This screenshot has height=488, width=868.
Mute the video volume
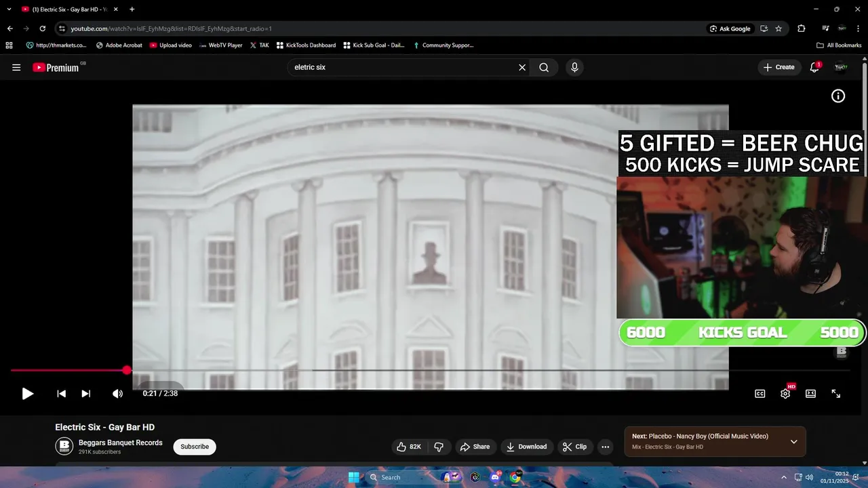(x=117, y=394)
